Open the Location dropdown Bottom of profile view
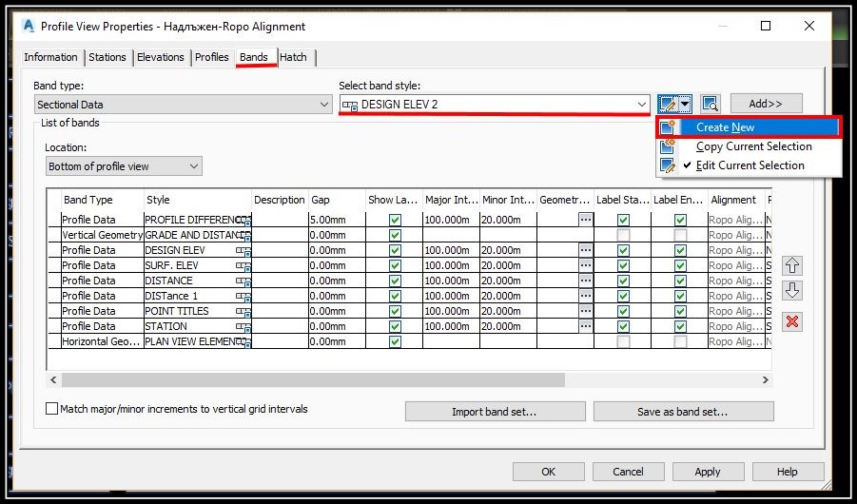 [124, 166]
